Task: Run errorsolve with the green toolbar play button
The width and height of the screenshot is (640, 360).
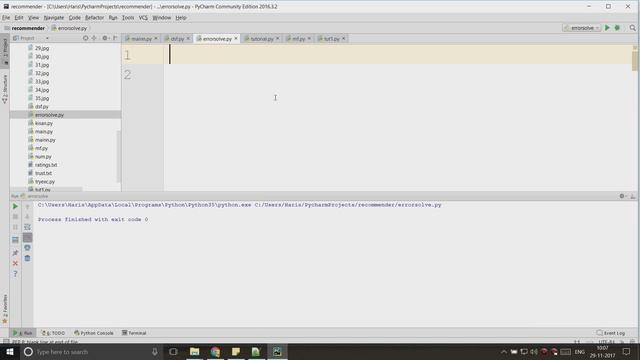Action: click(607, 28)
